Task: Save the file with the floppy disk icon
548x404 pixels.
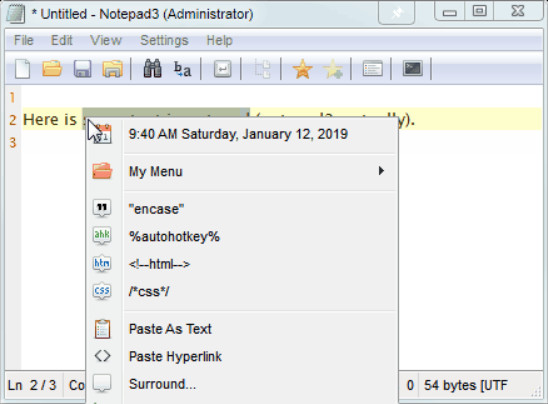Action: pyautogui.click(x=82, y=69)
